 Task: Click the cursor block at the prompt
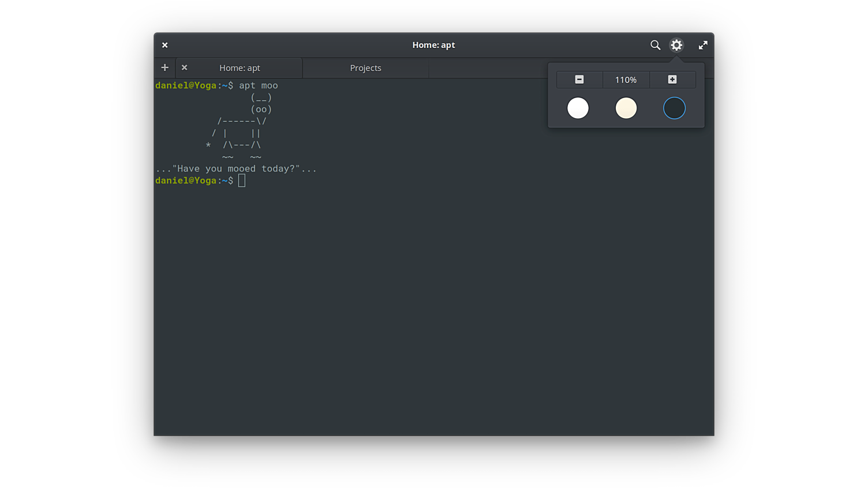pos(242,181)
